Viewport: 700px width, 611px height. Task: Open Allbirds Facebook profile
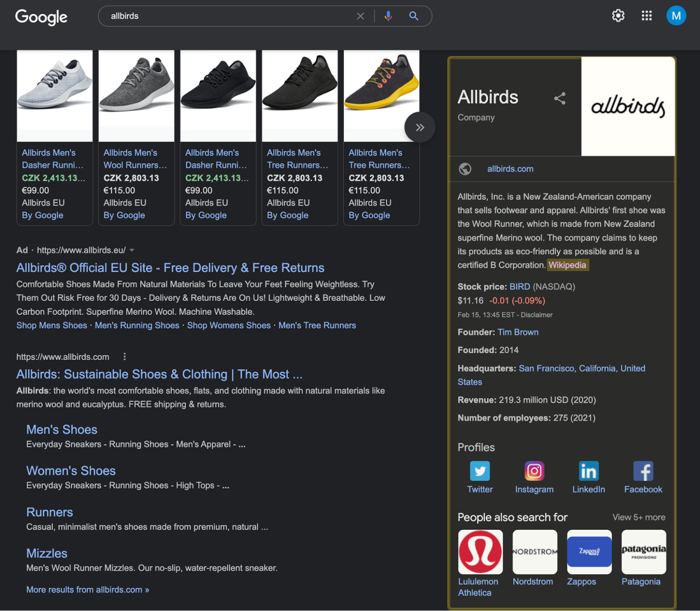(x=643, y=471)
